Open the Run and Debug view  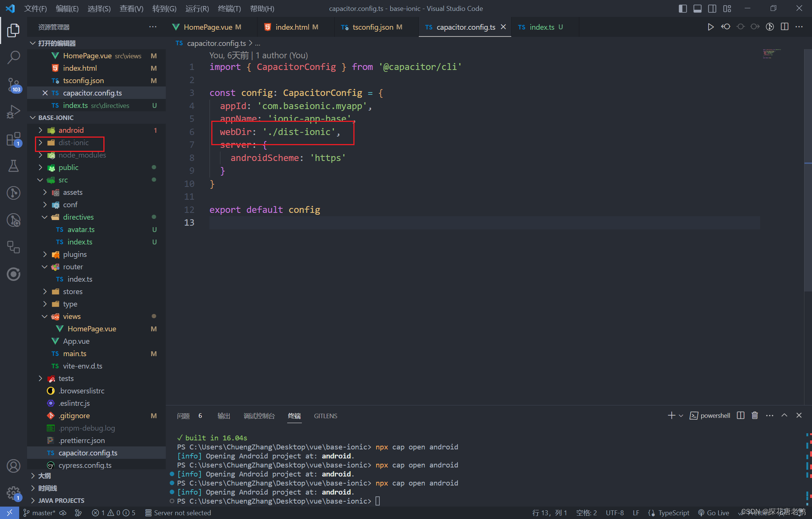pos(14,112)
